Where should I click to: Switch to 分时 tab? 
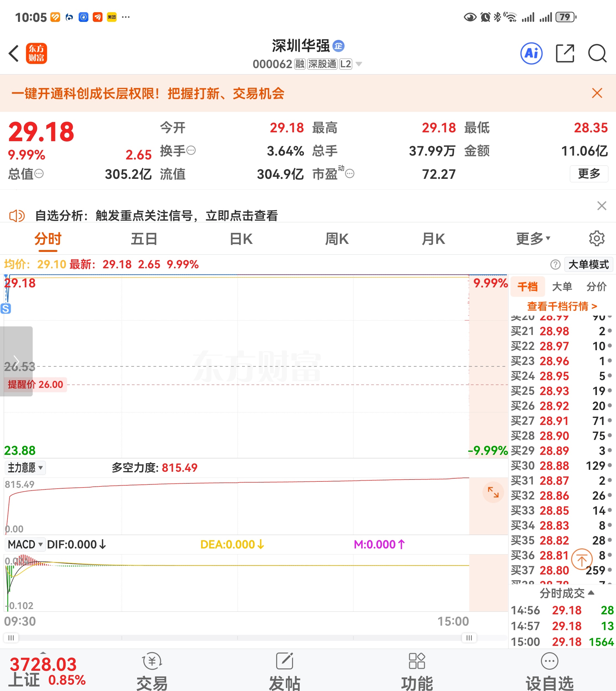[x=48, y=239]
